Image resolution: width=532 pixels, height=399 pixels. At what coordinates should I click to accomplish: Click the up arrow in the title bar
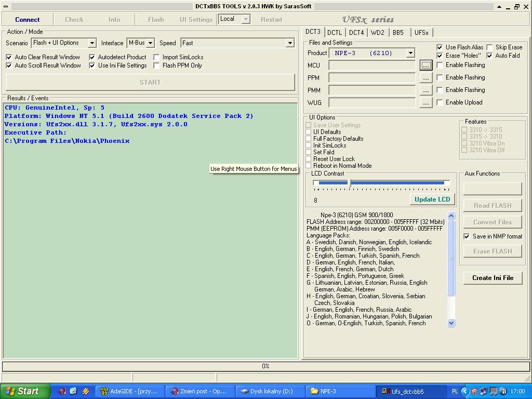tap(499, 6)
